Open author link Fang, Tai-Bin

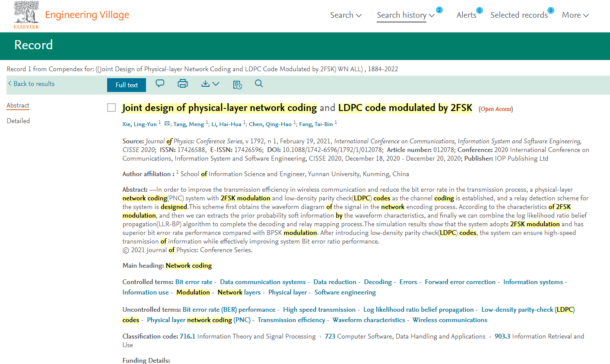[x=316, y=124]
